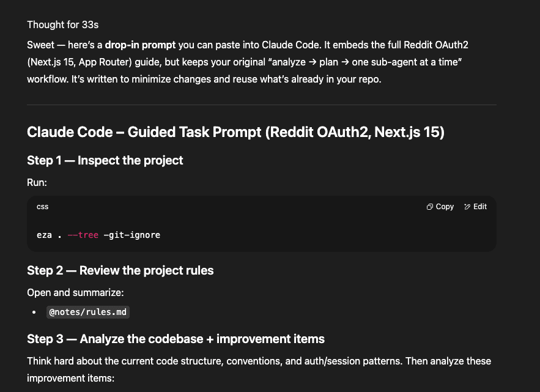540x392 pixels.
Task: Click the "Edit" text label in the code header
Action: click(x=479, y=207)
